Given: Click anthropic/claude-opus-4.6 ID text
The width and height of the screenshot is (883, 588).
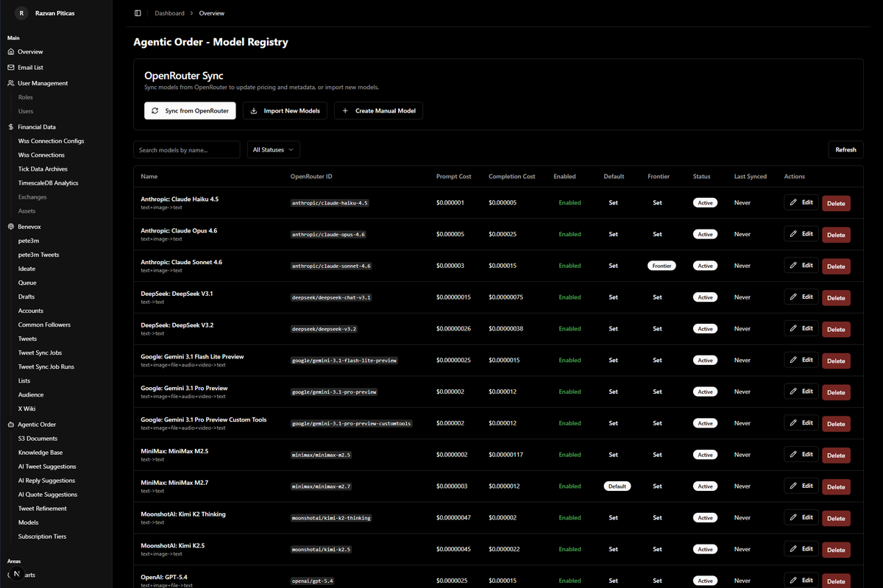Looking at the screenshot, I should tap(328, 235).
